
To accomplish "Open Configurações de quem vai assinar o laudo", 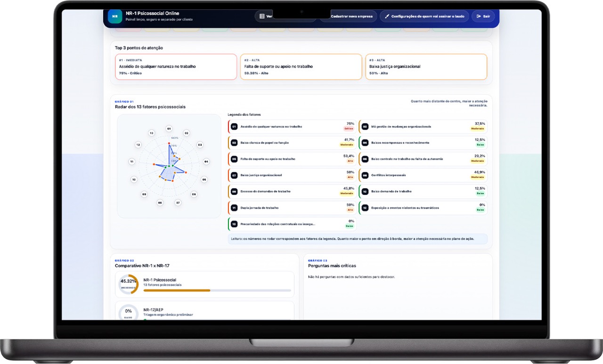I will (x=424, y=16).
